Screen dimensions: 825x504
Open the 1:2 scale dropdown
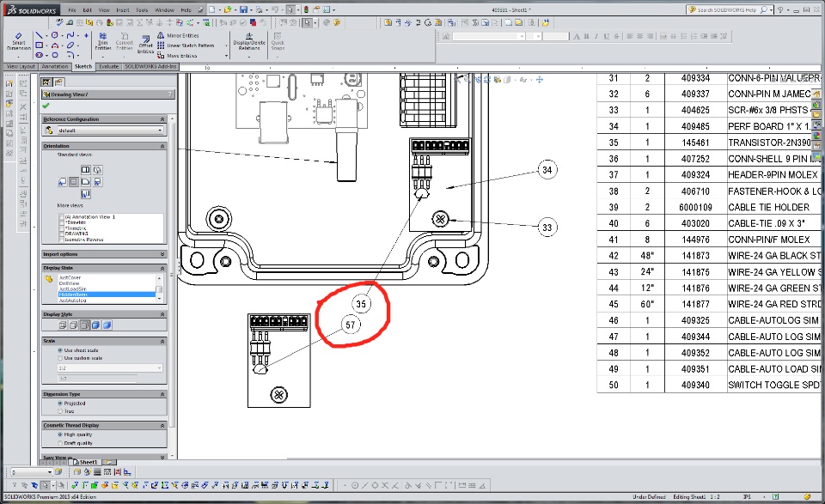[110, 367]
